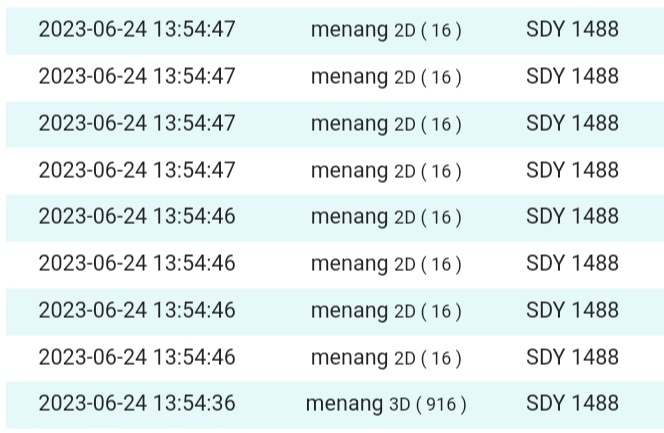Click SDY 1488 in the very first row

point(572,29)
